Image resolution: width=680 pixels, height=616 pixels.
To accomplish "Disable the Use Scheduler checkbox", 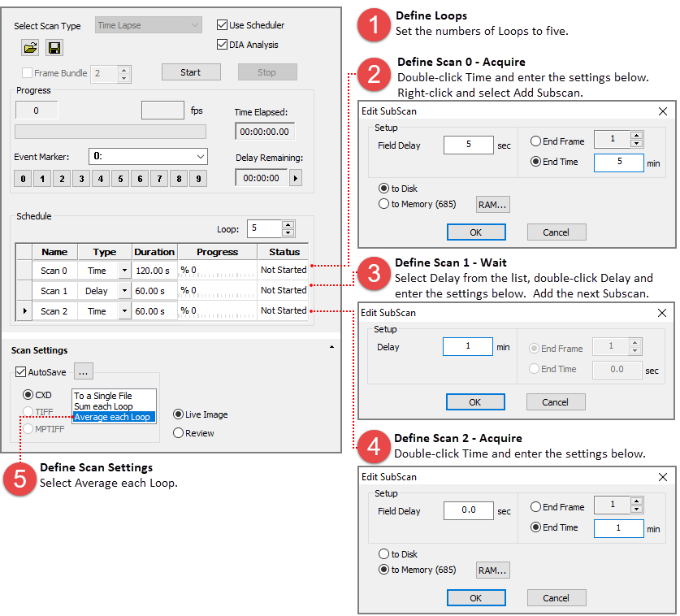I will pyautogui.click(x=223, y=25).
